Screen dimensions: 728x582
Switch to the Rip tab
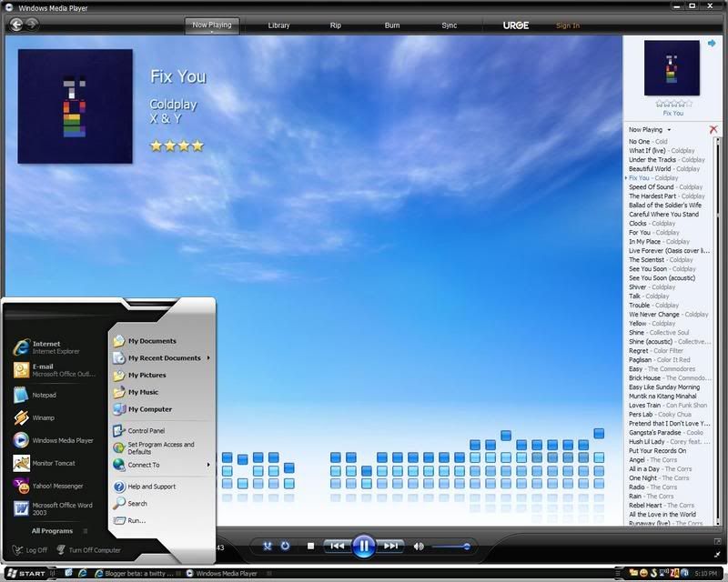pyautogui.click(x=335, y=25)
